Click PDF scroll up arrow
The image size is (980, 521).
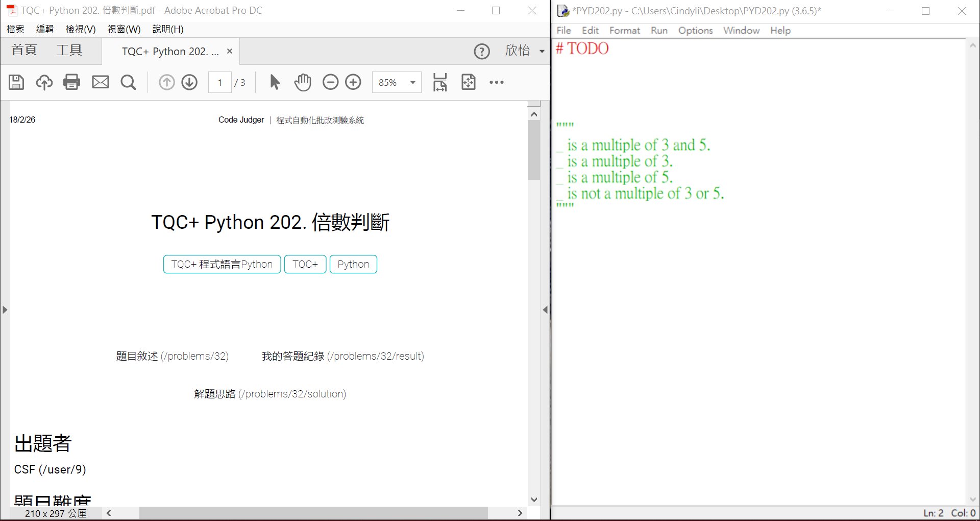coord(534,114)
